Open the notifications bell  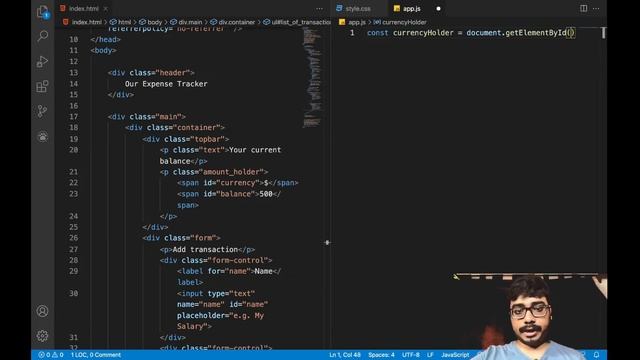click(x=596, y=355)
